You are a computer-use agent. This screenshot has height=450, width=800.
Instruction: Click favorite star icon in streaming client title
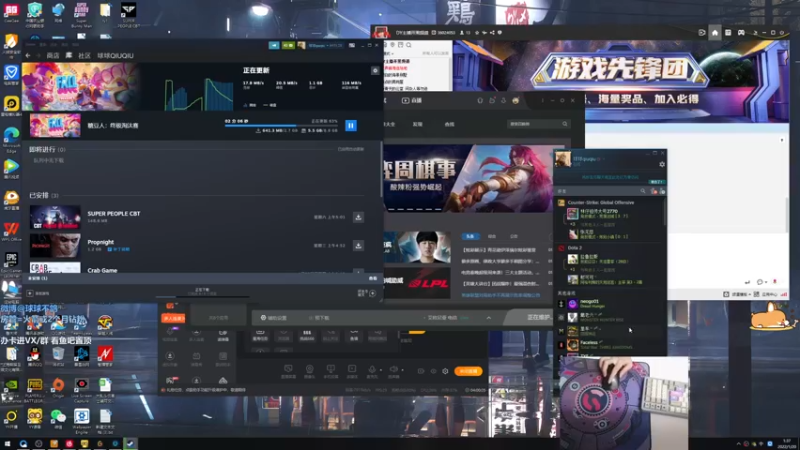[477, 33]
